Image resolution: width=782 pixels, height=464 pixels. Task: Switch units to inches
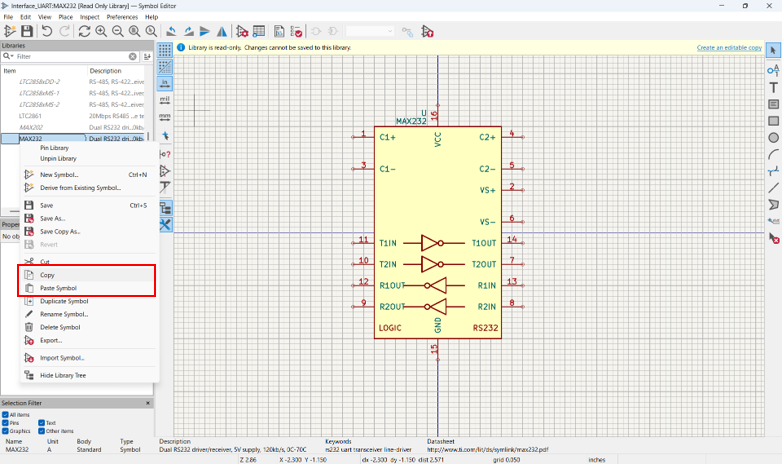pyautogui.click(x=165, y=83)
